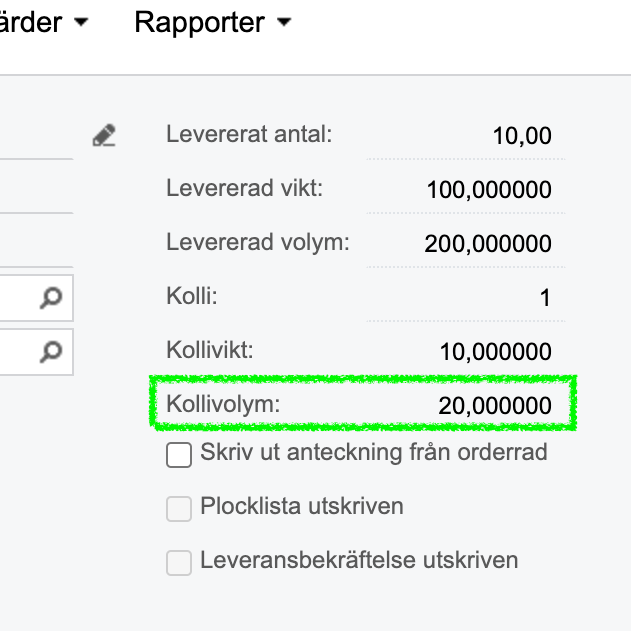Click the lower magnifier lookup icon
Screen dimensions: 631x631
click(x=51, y=351)
